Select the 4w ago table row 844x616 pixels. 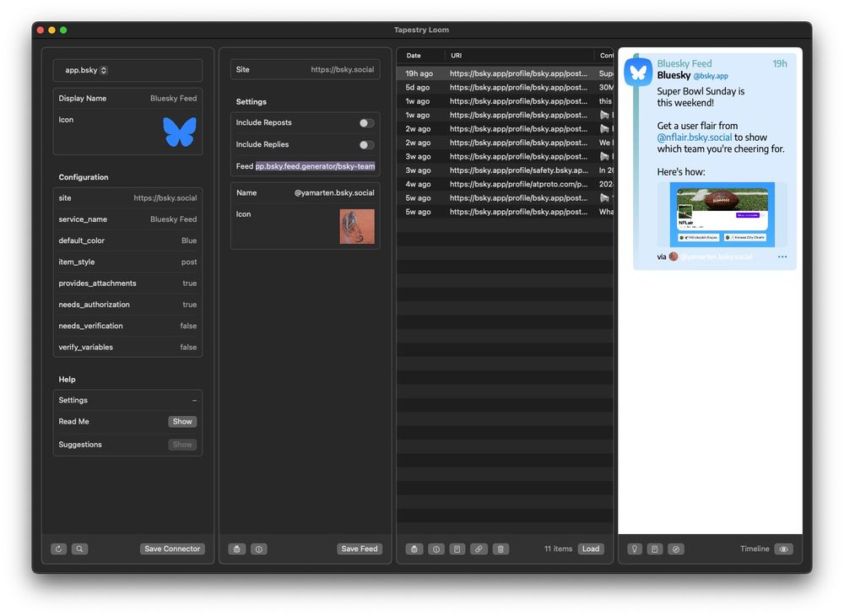pyautogui.click(x=505, y=184)
